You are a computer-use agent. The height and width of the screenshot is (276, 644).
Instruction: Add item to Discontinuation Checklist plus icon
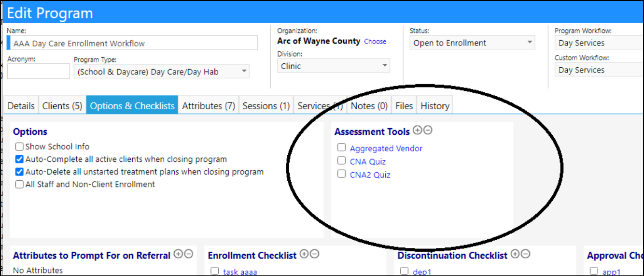[x=515, y=254]
